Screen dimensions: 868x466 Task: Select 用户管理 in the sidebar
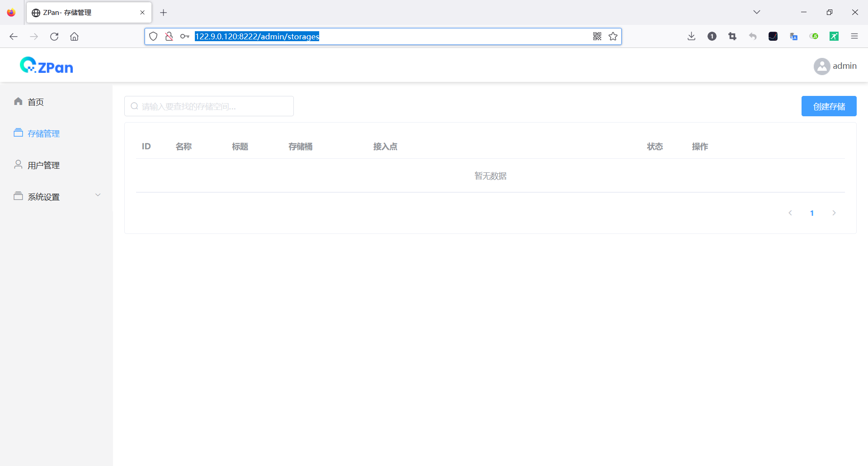(43, 165)
